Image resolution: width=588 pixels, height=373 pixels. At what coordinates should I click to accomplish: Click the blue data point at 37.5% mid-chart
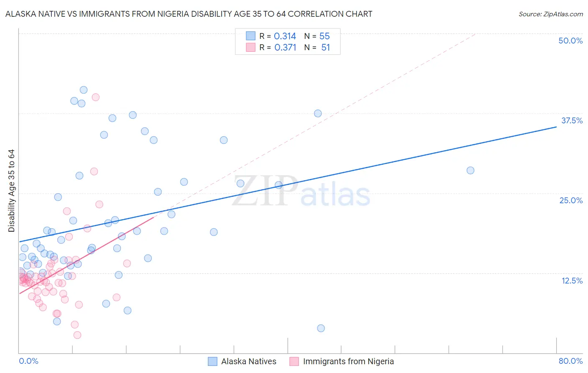coord(318,113)
